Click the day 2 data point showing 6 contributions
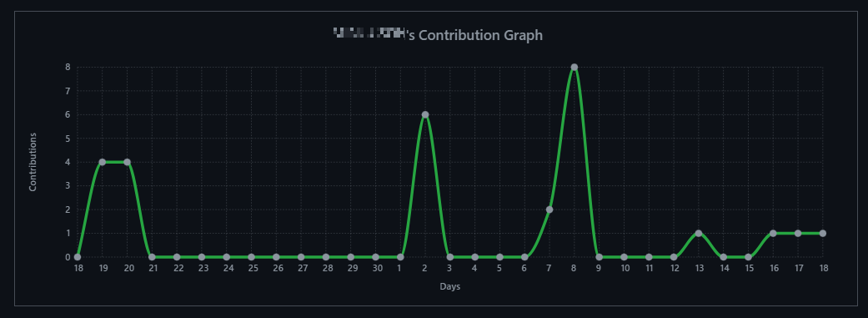This screenshot has width=868, height=318. tap(425, 114)
